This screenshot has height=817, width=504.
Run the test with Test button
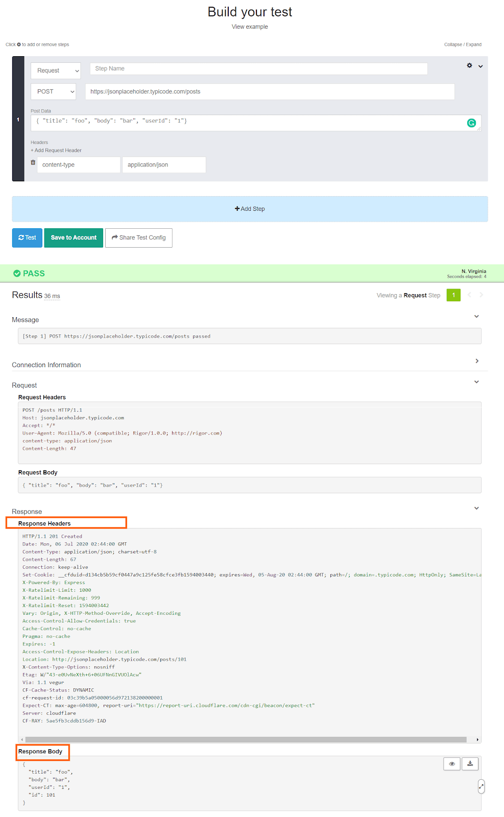[x=27, y=237]
